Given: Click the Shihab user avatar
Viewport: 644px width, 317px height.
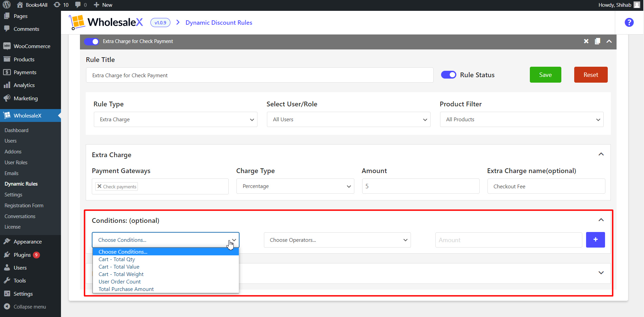Looking at the screenshot, I should pyautogui.click(x=637, y=5).
